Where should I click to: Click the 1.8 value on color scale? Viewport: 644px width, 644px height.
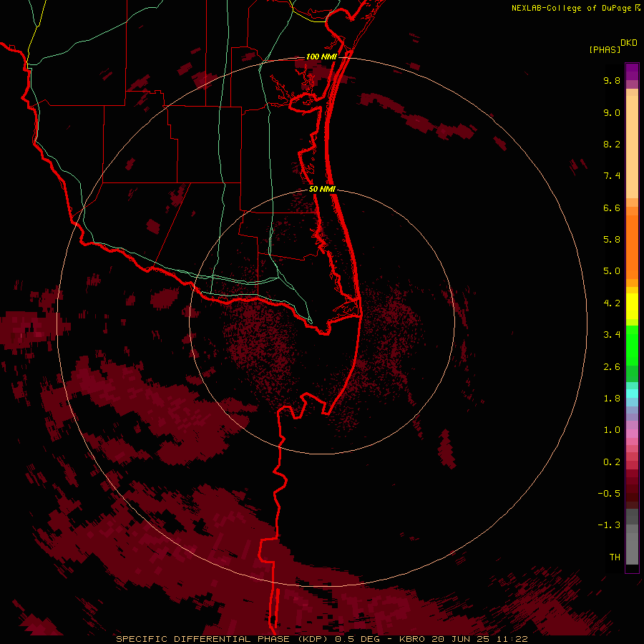point(612,399)
